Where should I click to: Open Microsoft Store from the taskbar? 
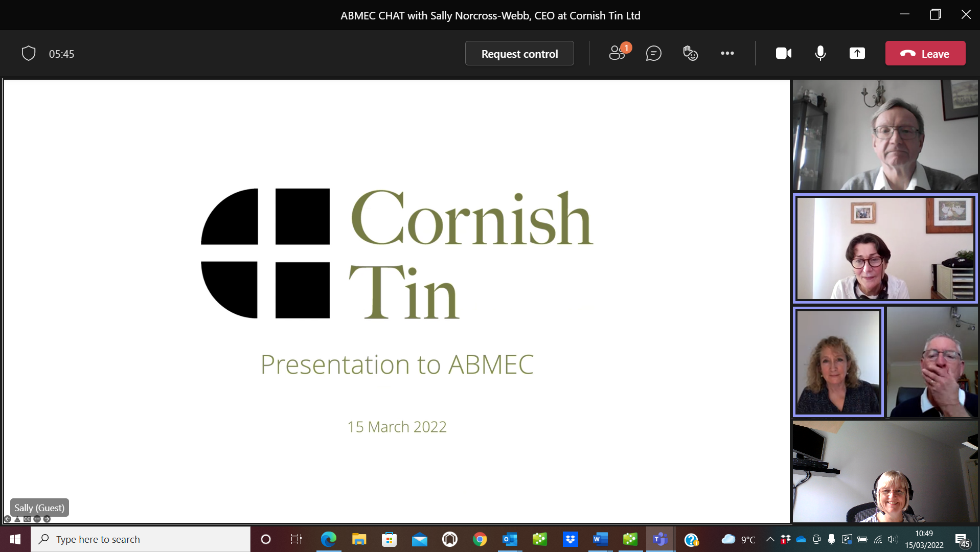tap(390, 539)
